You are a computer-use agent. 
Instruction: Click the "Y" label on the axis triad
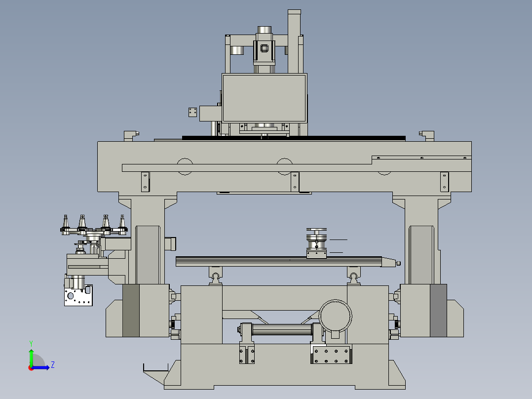click(31, 343)
